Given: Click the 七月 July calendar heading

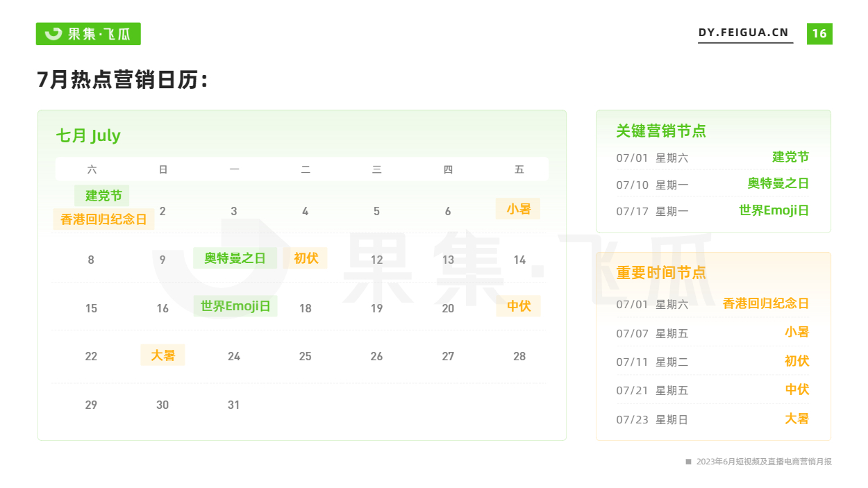Looking at the screenshot, I should click(x=88, y=135).
